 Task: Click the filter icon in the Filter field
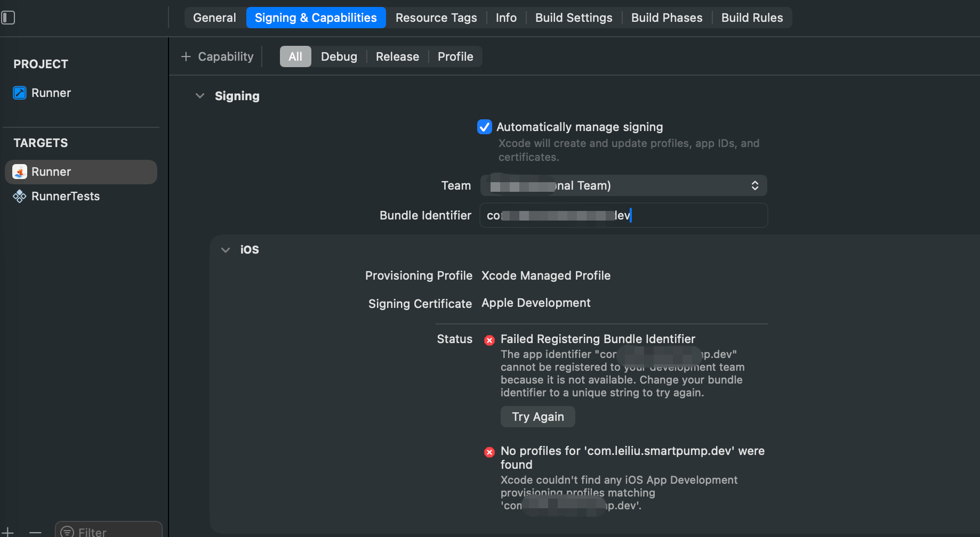tap(67, 532)
